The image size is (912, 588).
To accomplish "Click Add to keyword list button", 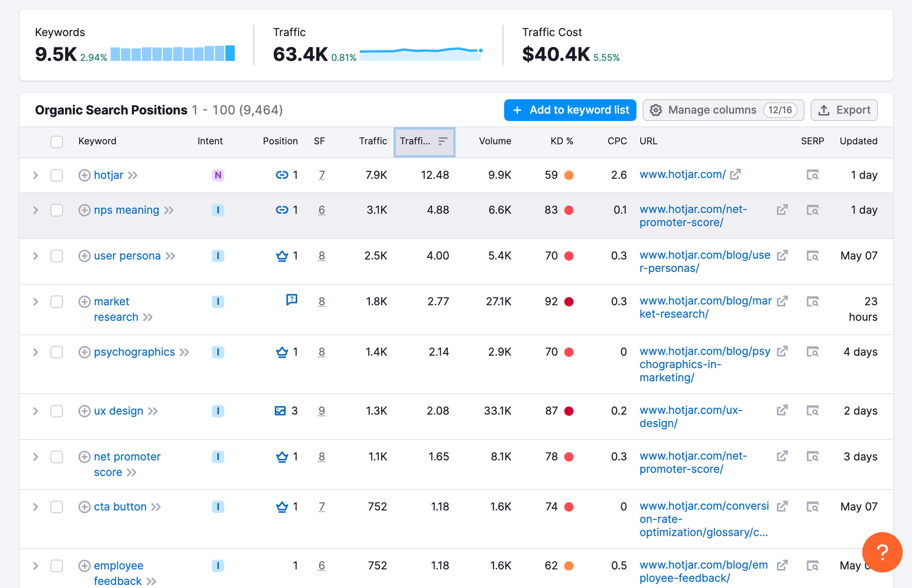I will pos(570,110).
